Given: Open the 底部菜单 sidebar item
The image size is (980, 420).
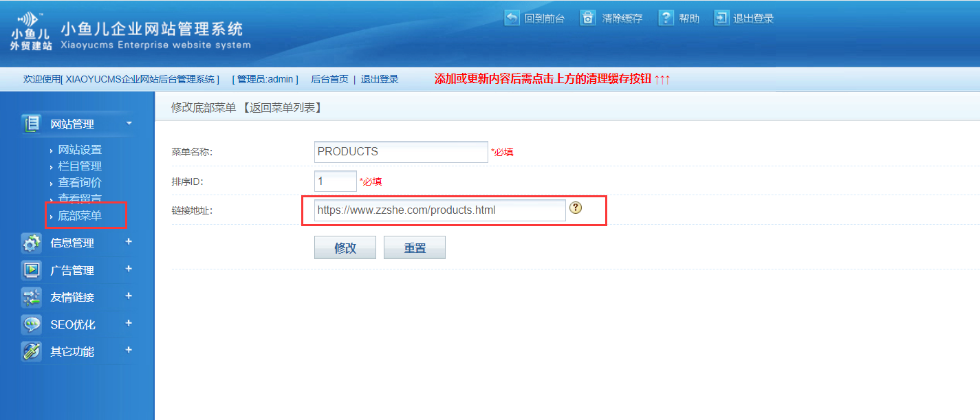Looking at the screenshot, I should 80,216.
